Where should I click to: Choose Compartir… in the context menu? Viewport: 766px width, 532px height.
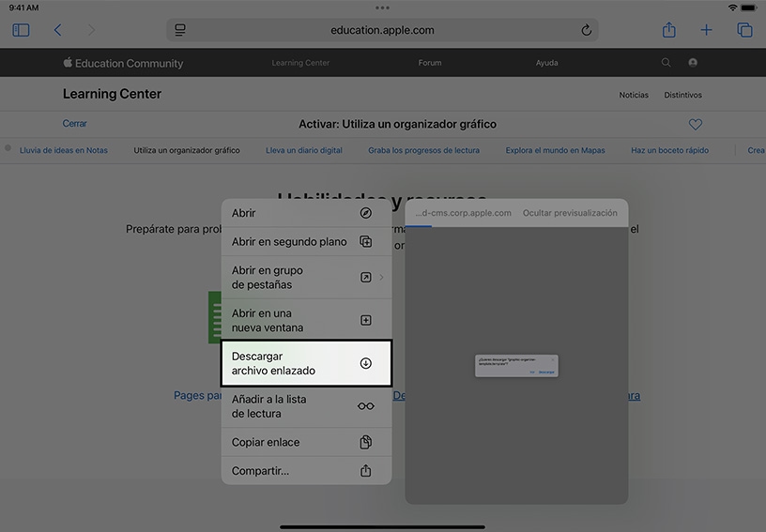coord(306,471)
